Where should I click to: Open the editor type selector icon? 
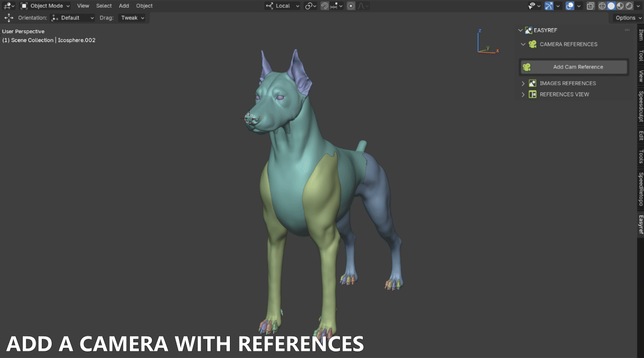[7, 6]
